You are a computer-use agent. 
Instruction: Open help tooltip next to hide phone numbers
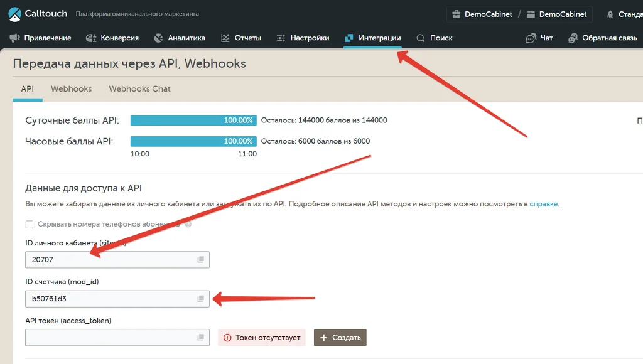[188, 224]
